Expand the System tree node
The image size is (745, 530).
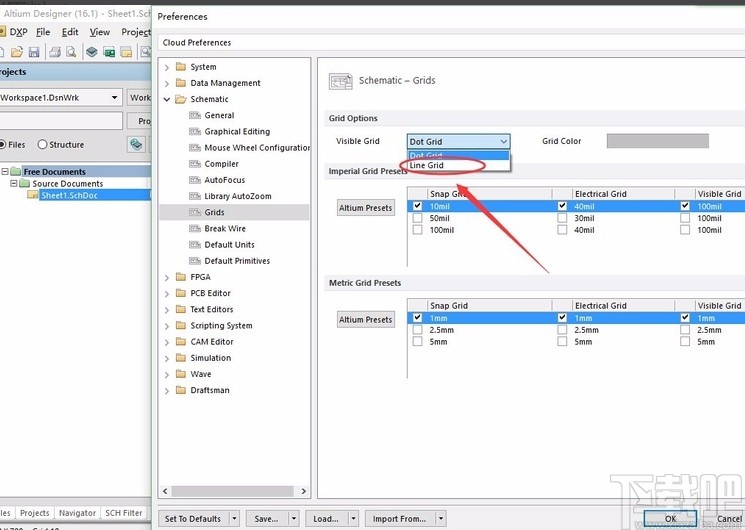point(167,67)
